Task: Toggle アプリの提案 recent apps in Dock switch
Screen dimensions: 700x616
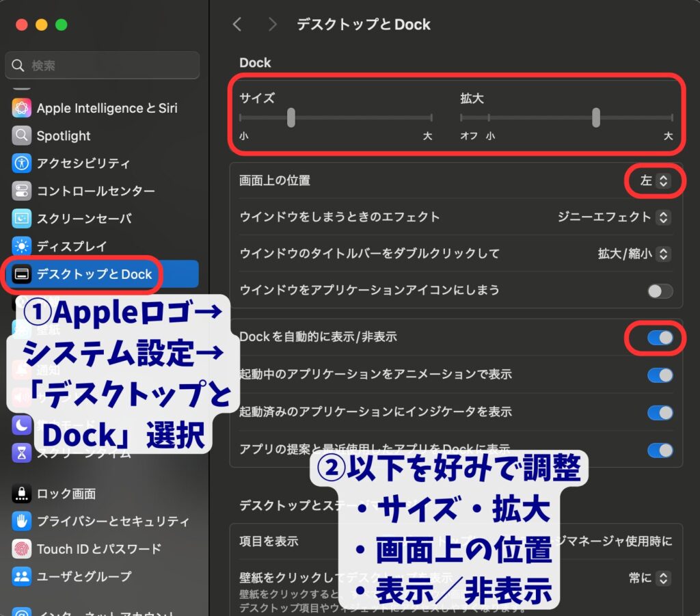Action: click(660, 450)
